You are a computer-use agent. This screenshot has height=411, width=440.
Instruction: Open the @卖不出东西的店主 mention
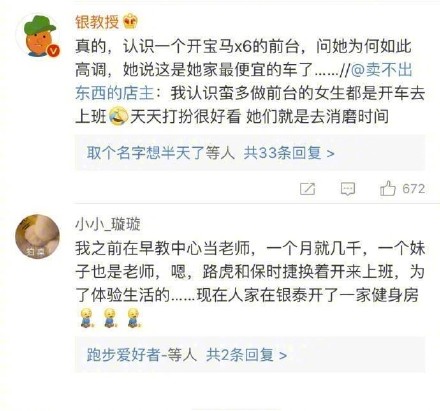click(x=244, y=81)
